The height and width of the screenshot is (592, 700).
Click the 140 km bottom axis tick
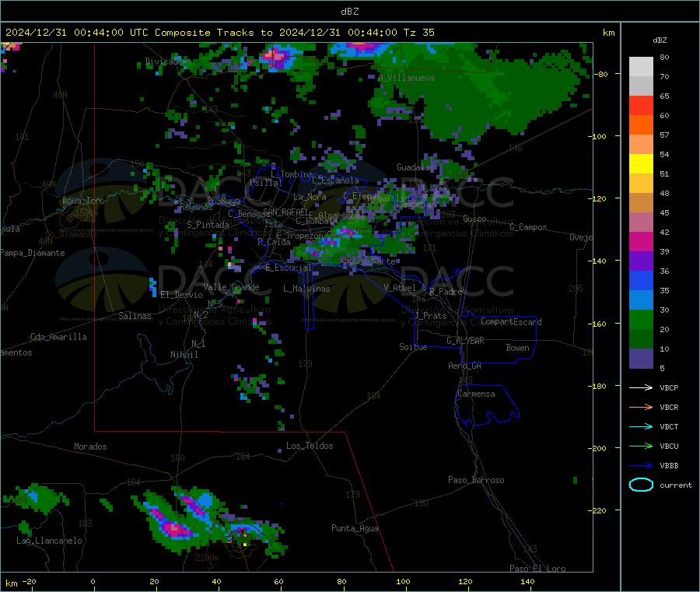click(527, 582)
